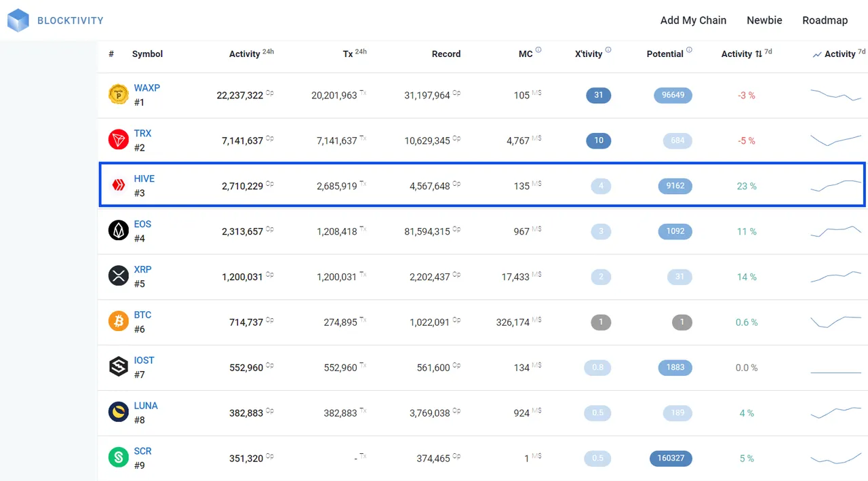The image size is (868, 481).
Task: Click the LUNA moon logo icon
Action: click(119, 412)
